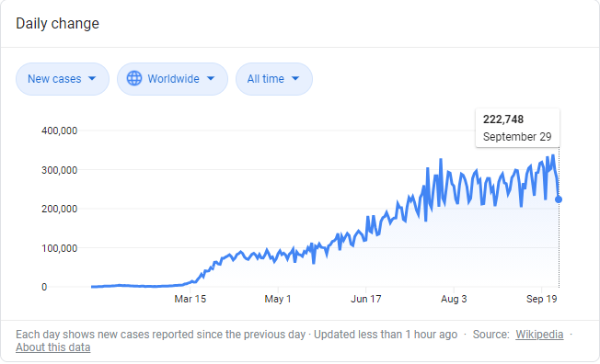Image resolution: width=600 pixels, height=364 pixels.
Task: Click the 400,000 y-axis label
Action: [x=59, y=131]
